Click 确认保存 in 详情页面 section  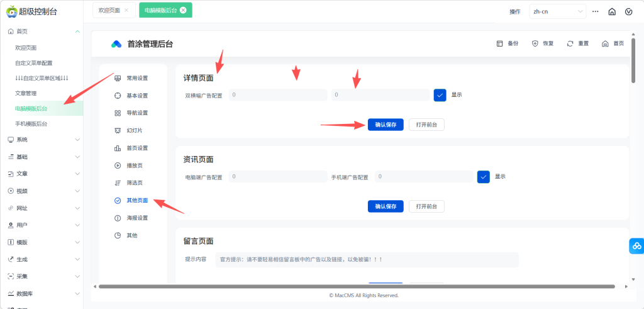pyautogui.click(x=386, y=125)
